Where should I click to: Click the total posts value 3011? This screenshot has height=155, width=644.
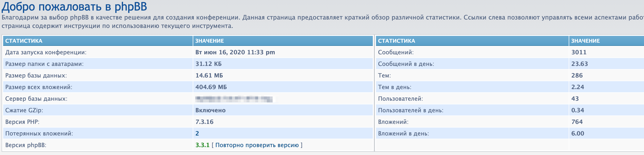point(579,52)
